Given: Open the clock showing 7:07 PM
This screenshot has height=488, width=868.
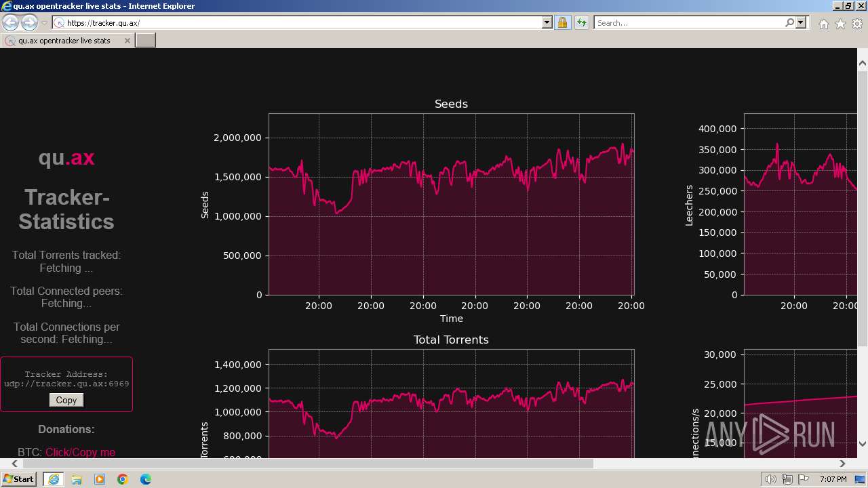Looking at the screenshot, I should 833,479.
